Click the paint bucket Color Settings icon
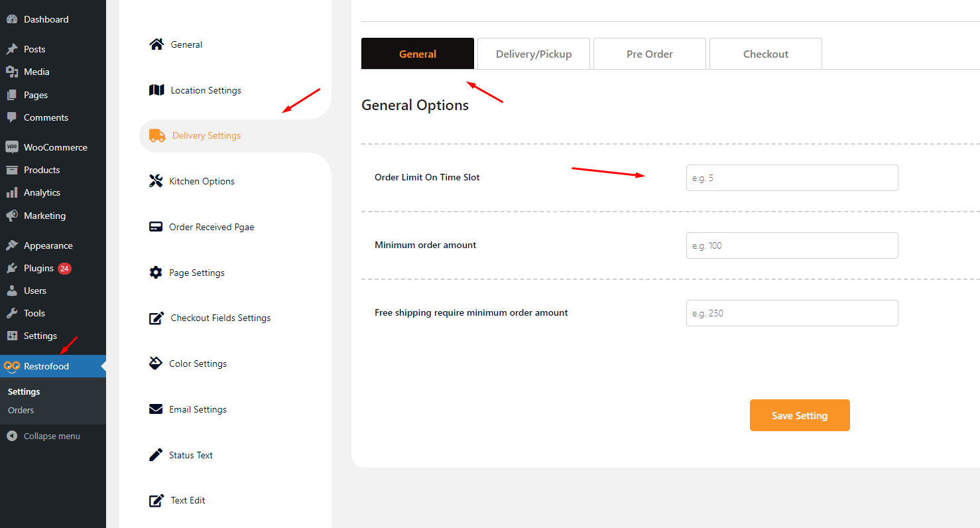980x528 pixels. pos(156,363)
